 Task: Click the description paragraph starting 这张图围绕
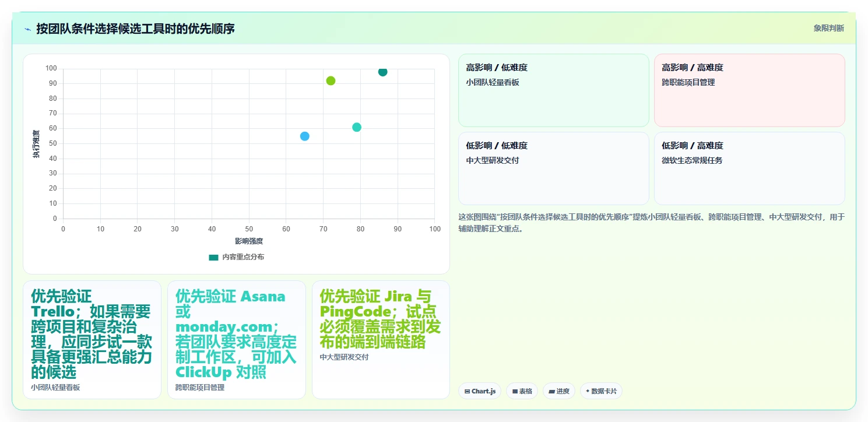(652, 223)
